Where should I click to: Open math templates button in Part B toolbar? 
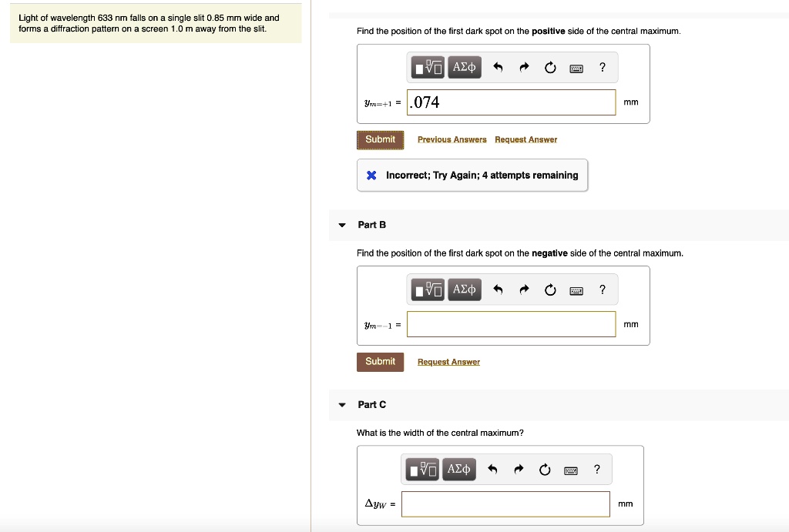[428, 289]
